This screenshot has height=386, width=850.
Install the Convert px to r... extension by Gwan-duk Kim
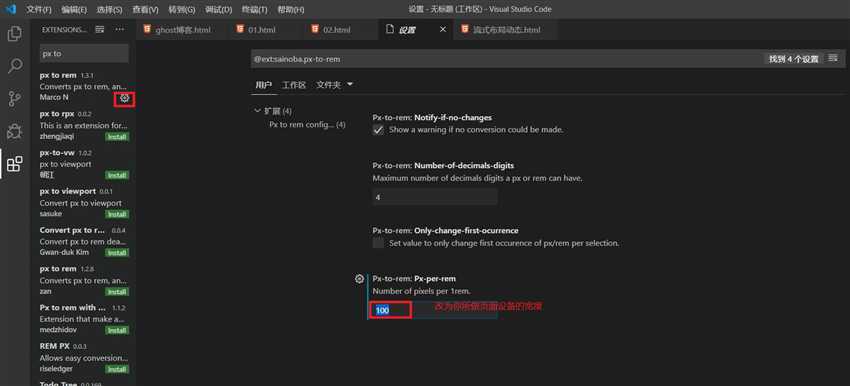click(x=117, y=253)
